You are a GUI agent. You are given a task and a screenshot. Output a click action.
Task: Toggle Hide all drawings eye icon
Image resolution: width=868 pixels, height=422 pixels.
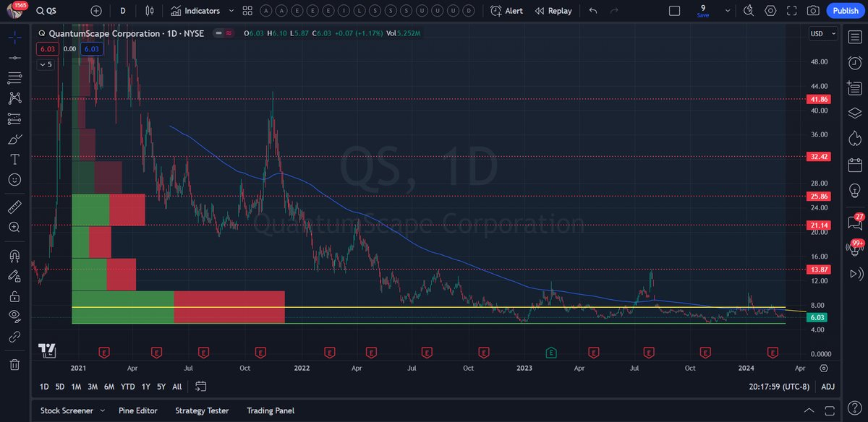click(x=14, y=315)
